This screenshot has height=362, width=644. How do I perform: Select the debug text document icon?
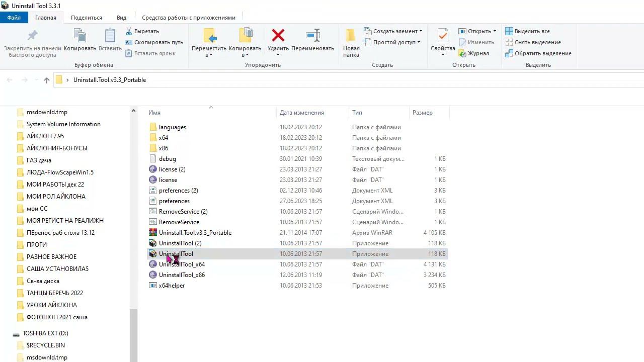pyautogui.click(x=153, y=159)
